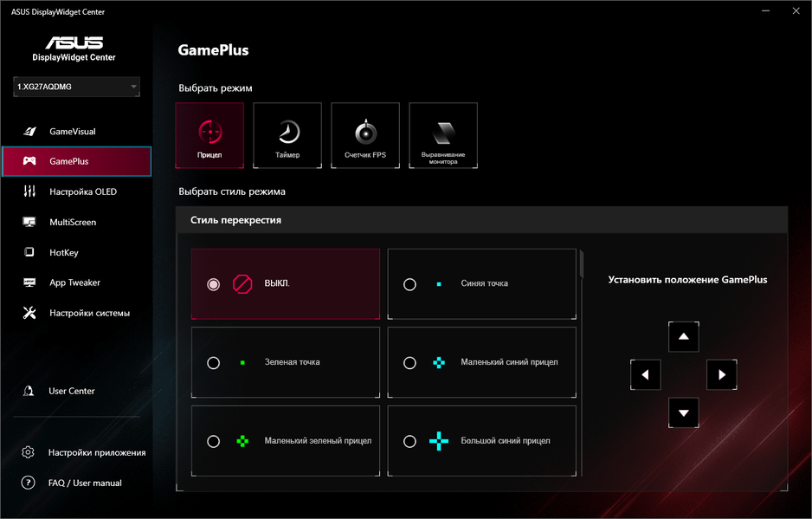Select the Большой синий прицел radio button
This screenshot has height=519, width=812.
point(409,441)
